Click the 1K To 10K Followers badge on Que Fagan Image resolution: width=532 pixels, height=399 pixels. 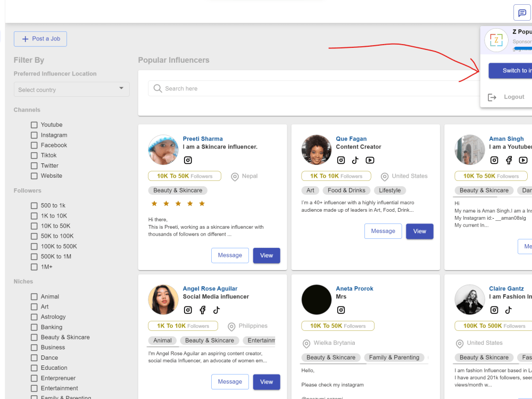click(336, 176)
